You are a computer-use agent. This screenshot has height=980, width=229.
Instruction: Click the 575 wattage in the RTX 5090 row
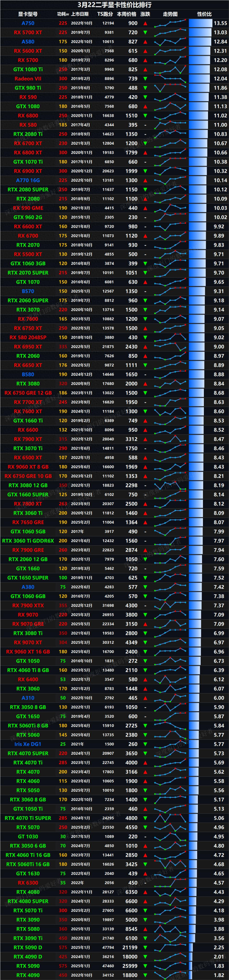[x=63, y=966]
